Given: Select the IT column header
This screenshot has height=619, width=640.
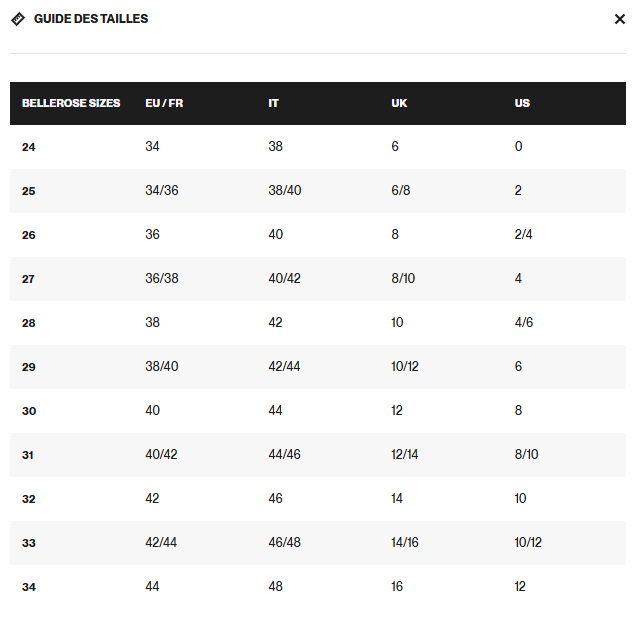Looking at the screenshot, I should tap(274, 104).
